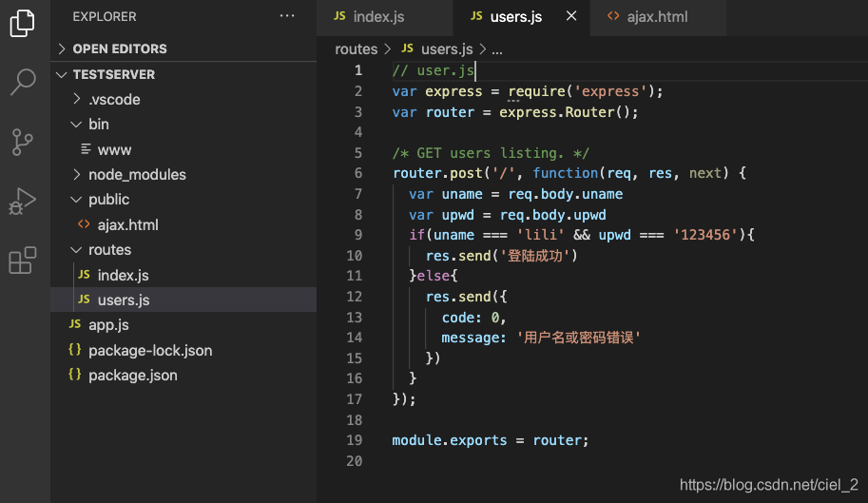Open package.json in the explorer
The width and height of the screenshot is (868, 503).
point(132,375)
